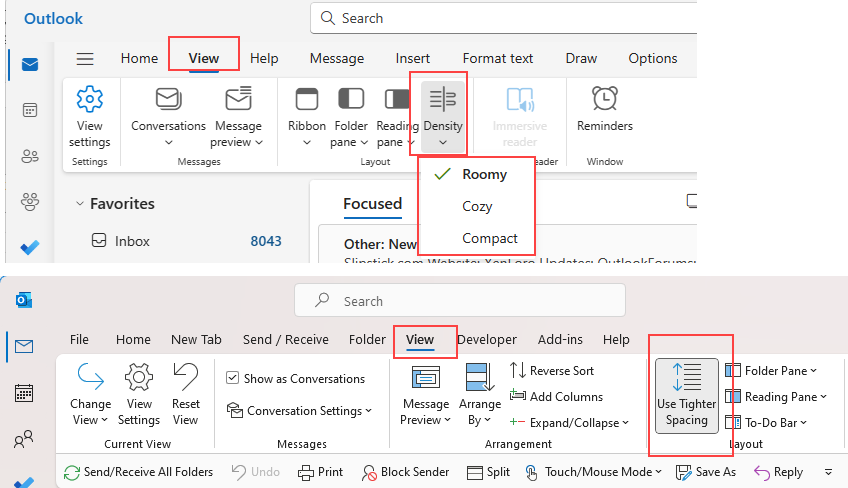Open Draw tab

coord(581,58)
